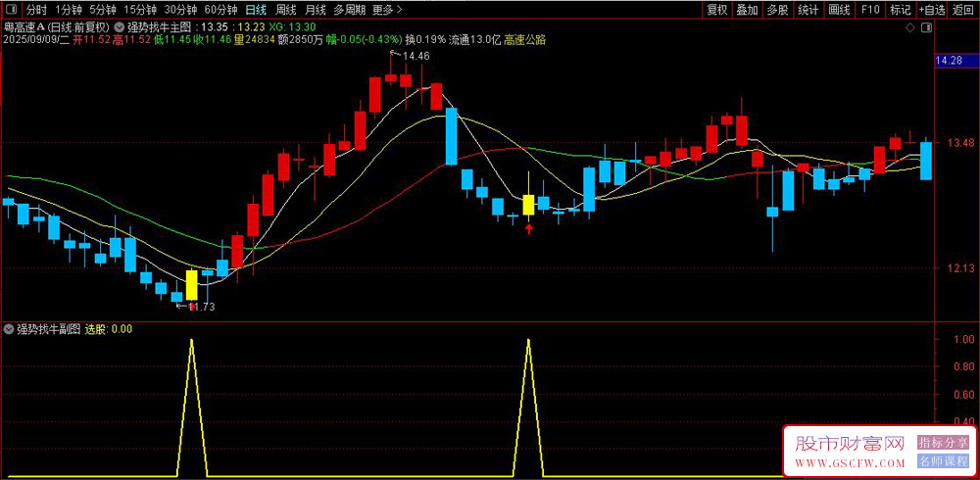Open F10 company info

pos(870,10)
